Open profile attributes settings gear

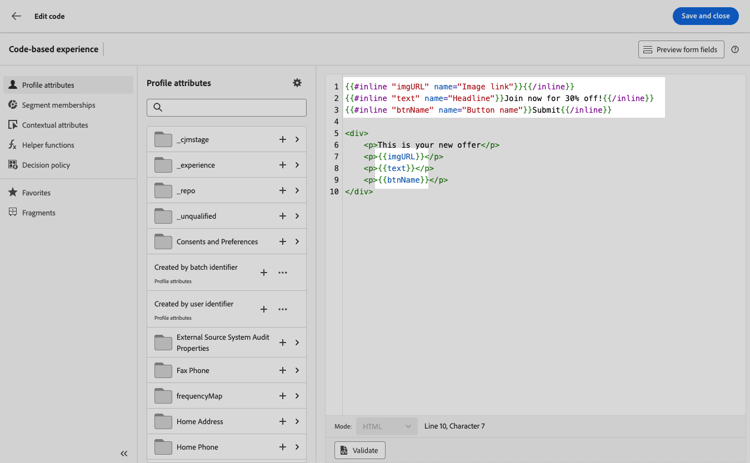(x=297, y=83)
